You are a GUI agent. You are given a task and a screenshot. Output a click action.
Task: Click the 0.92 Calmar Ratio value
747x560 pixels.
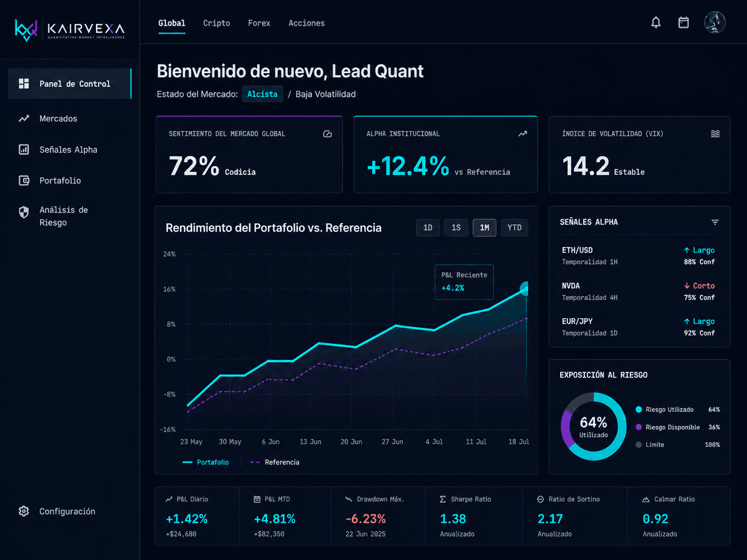(655, 519)
